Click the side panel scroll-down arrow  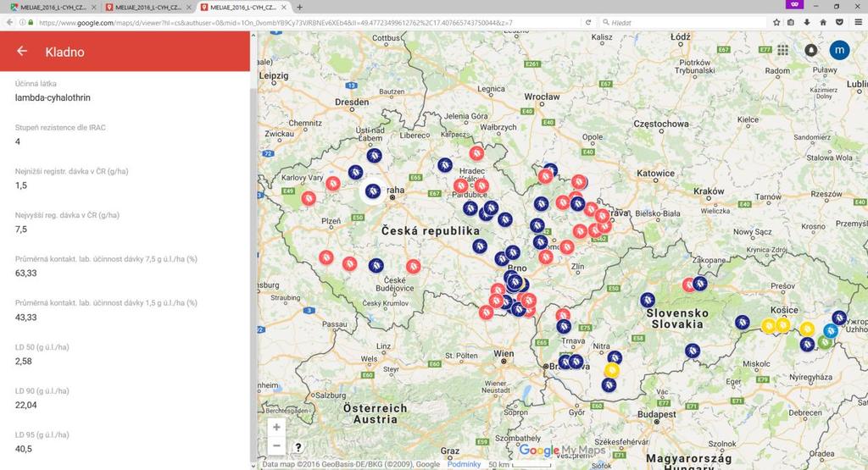click(x=253, y=466)
